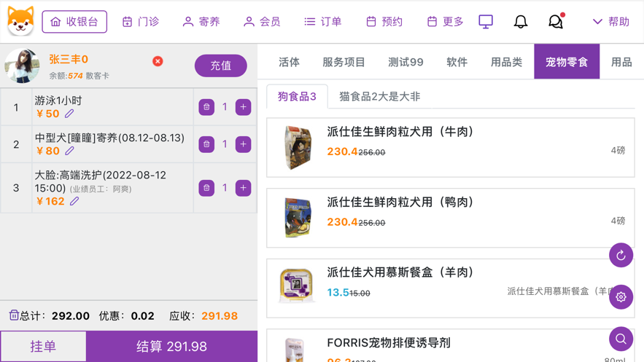Switch to the 服务项目 category tab
The height and width of the screenshot is (362, 644).
tap(344, 62)
